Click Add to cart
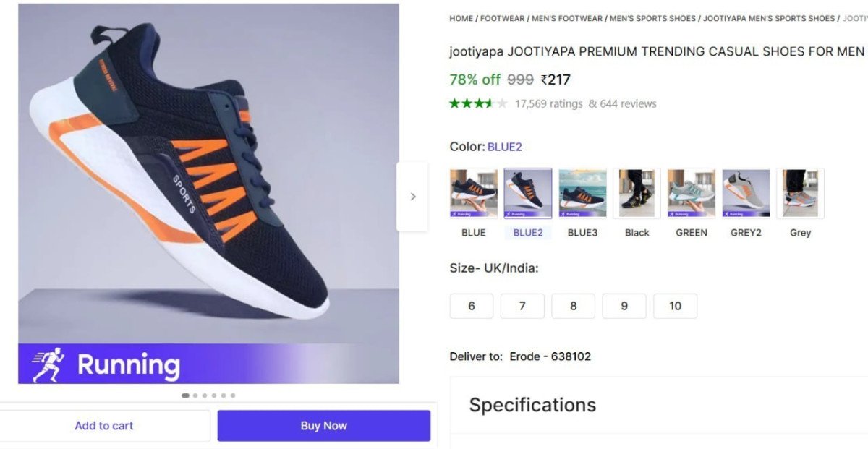The image size is (868, 449). [103, 425]
